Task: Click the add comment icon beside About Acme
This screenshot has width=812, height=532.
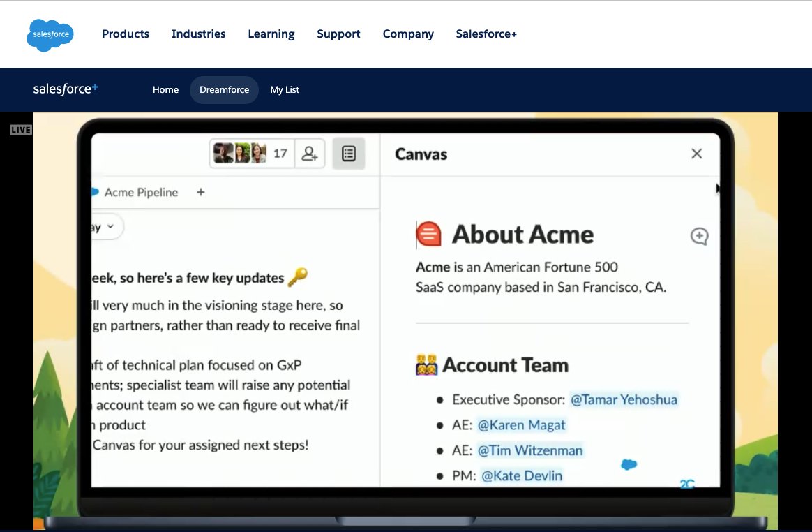Action: pos(699,237)
